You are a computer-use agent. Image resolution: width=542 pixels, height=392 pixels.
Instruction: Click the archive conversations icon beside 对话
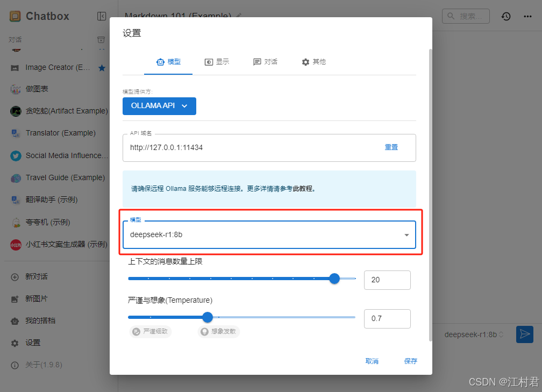pyautogui.click(x=101, y=40)
